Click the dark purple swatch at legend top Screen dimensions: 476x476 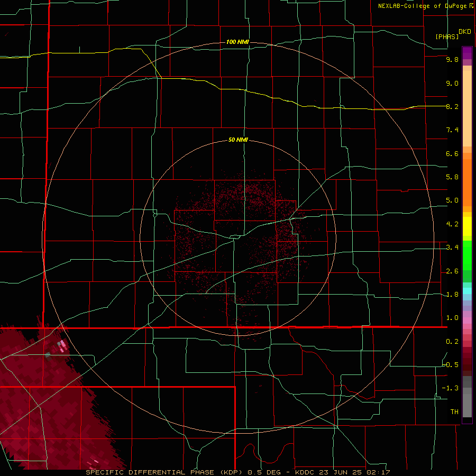[467, 53]
